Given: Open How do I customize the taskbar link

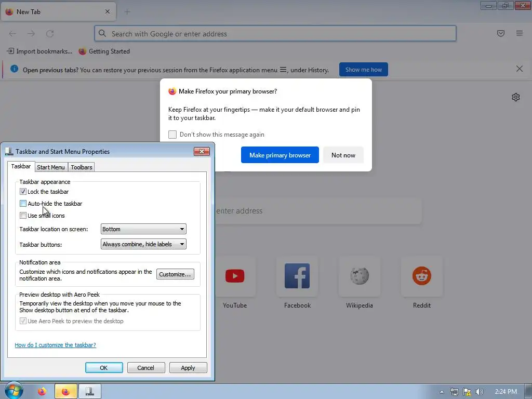Looking at the screenshot, I should coord(55,345).
